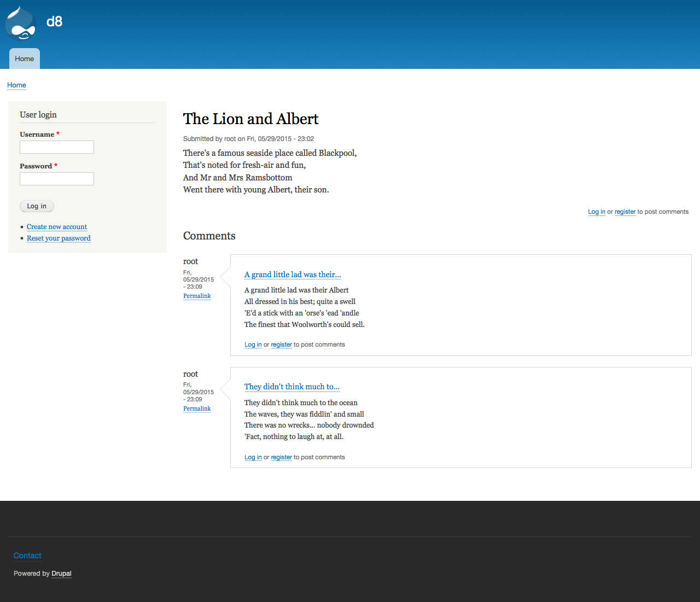
Task: Click the line 'And Mr and Mrs Ramsbottom'
Action: [x=238, y=178]
